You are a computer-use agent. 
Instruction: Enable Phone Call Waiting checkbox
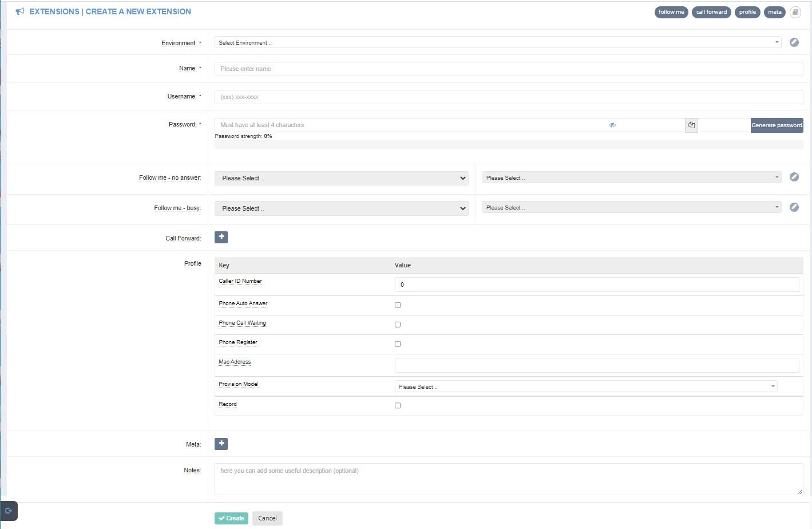pyautogui.click(x=398, y=325)
